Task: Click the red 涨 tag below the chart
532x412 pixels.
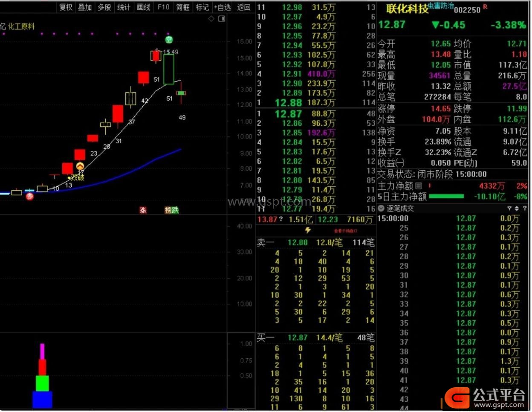Action: [143, 210]
